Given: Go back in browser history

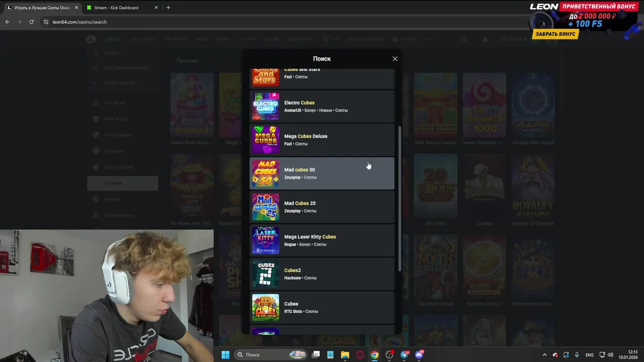Looking at the screenshot, I should [7, 22].
